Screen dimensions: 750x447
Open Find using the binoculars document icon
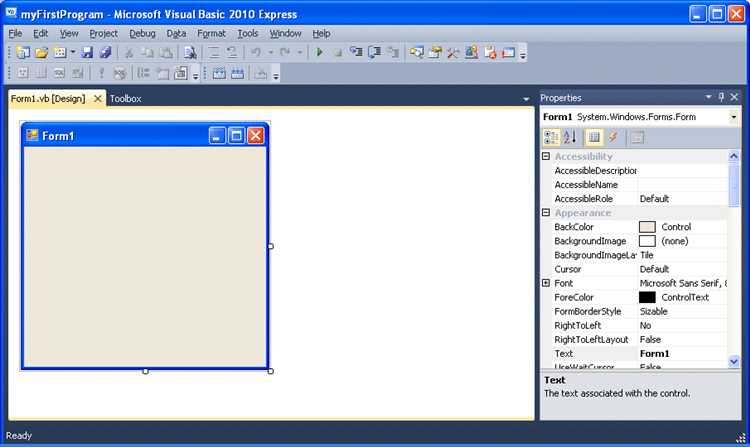pyautogui.click(x=190, y=53)
